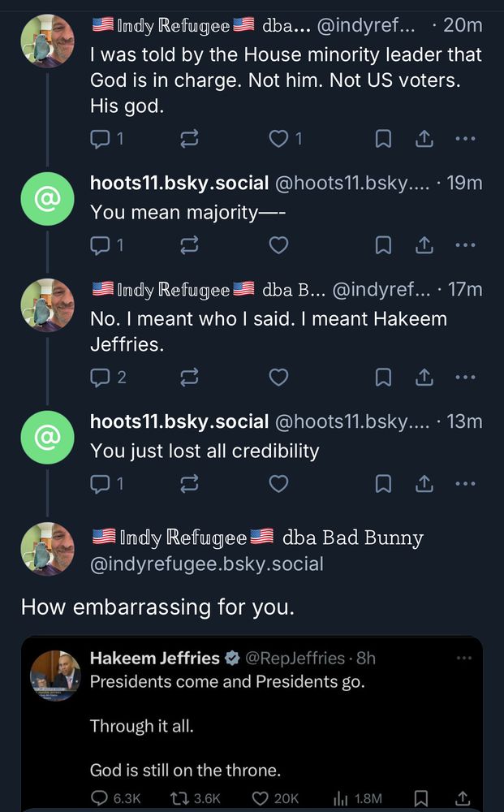The image size is (504, 812).
Task: Bookmark the 'God is in charge' post
Action: click(x=384, y=140)
